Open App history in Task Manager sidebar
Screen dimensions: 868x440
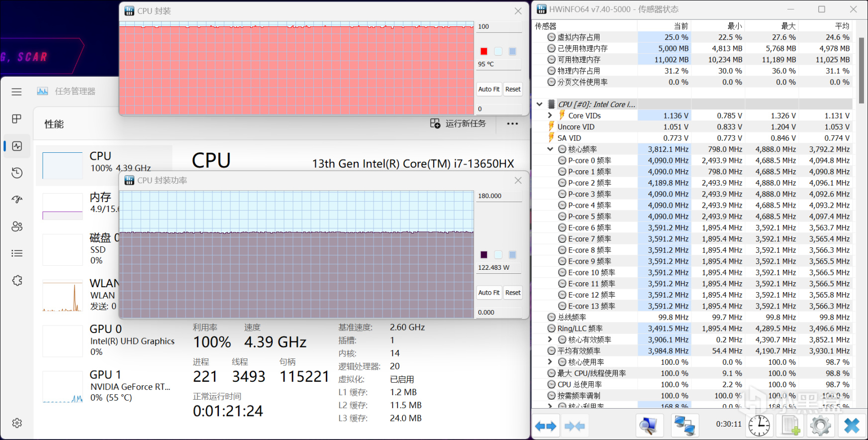[x=17, y=173]
